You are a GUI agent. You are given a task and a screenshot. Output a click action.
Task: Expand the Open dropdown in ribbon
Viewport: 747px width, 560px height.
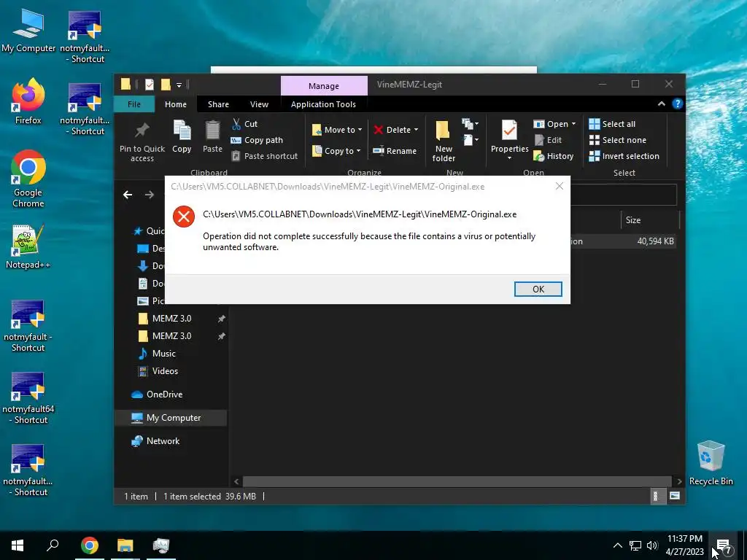(x=573, y=124)
